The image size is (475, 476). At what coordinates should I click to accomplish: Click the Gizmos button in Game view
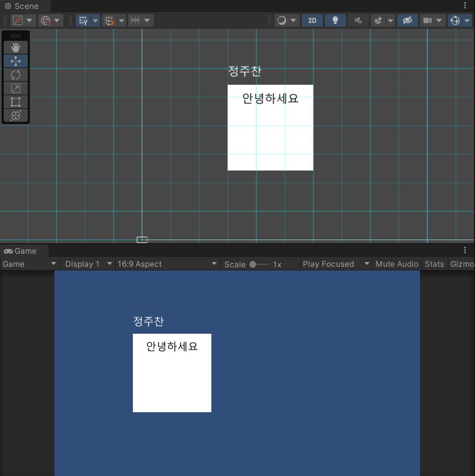tap(461, 264)
